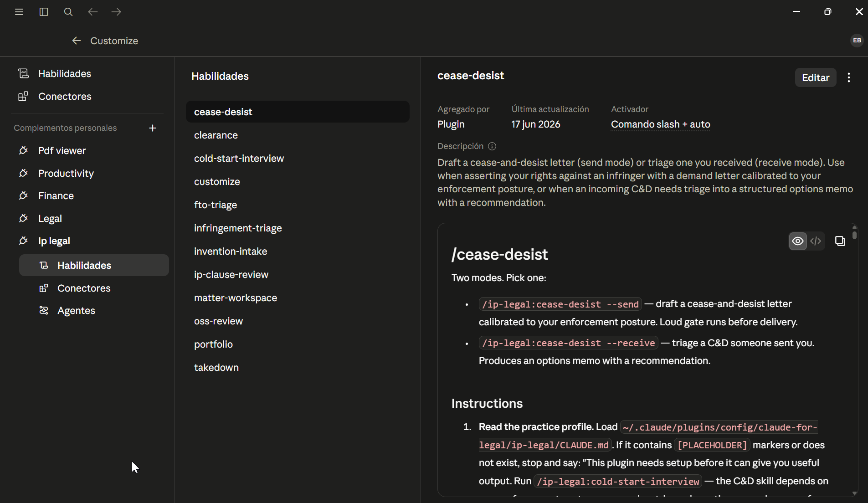Image resolution: width=868 pixels, height=503 pixels.
Task: Click the plus icon beside Complementos personales
Action: click(x=153, y=128)
